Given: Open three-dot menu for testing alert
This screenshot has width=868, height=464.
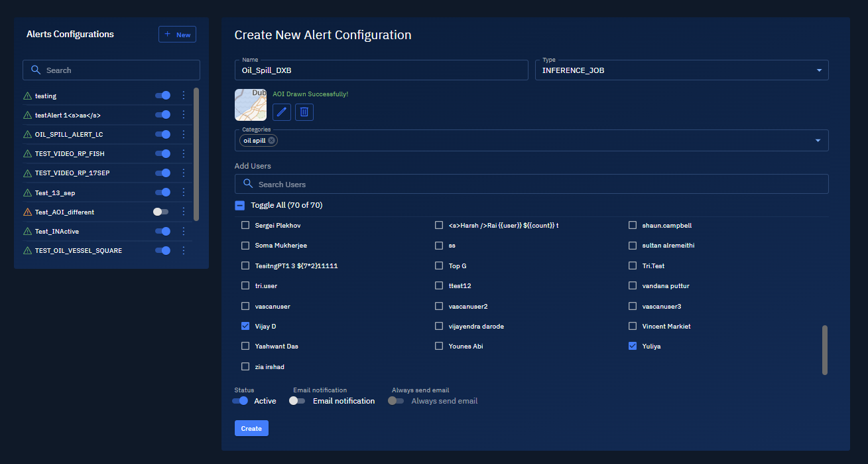Looking at the screenshot, I should point(184,96).
